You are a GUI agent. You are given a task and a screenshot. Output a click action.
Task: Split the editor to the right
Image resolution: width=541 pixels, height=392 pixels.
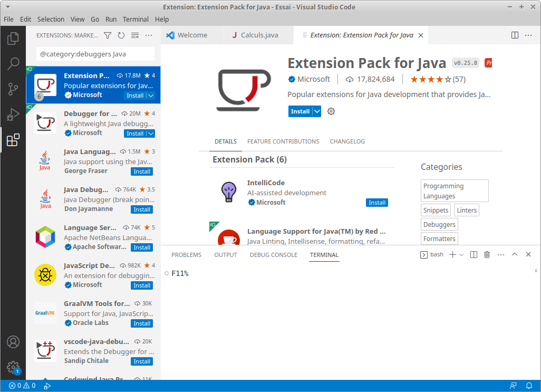(515, 35)
